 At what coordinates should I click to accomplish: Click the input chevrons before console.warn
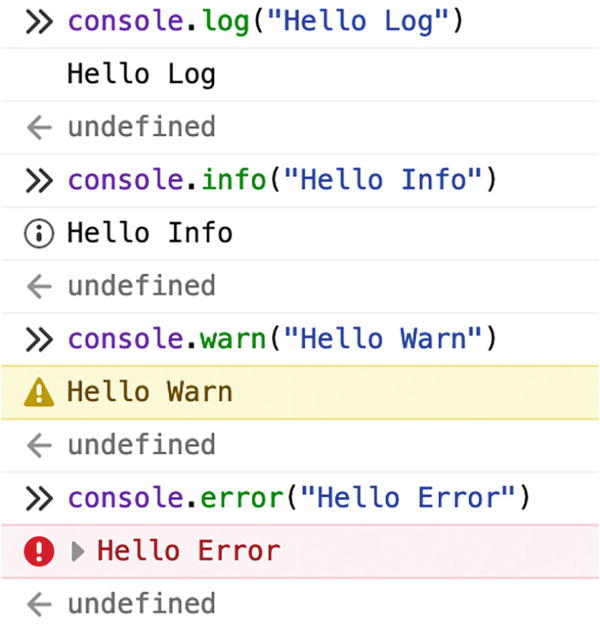pos(37,339)
